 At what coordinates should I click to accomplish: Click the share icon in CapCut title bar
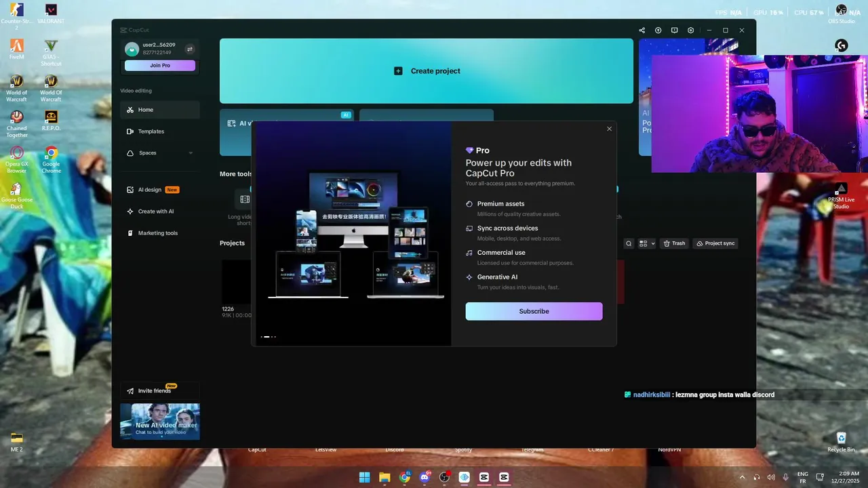[642, 30]
